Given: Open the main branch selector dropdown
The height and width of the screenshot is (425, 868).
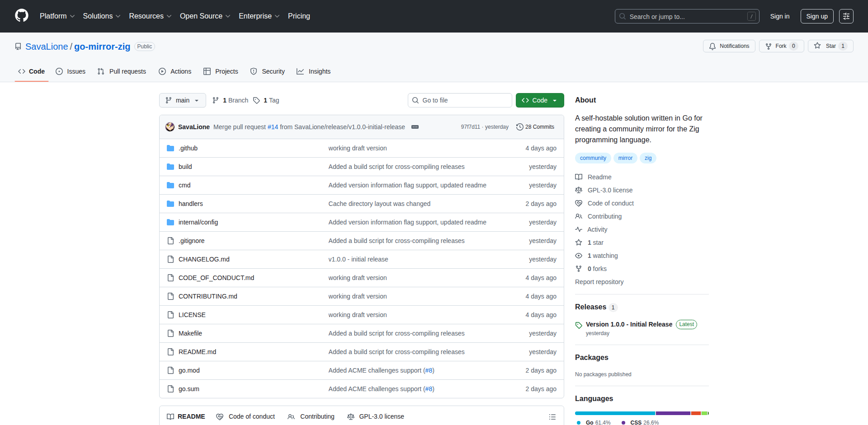Looking at the screenshot, I should pyautogui.click(x=183, y=100).
